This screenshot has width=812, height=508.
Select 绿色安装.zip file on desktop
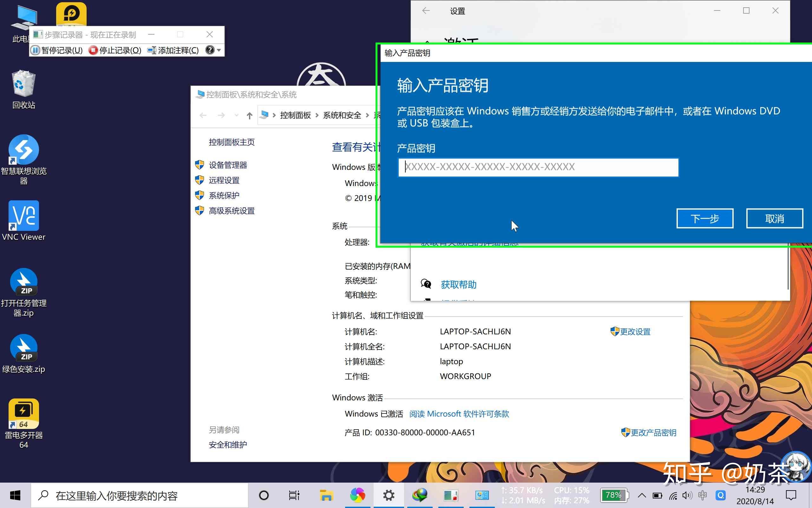(23, 354)
